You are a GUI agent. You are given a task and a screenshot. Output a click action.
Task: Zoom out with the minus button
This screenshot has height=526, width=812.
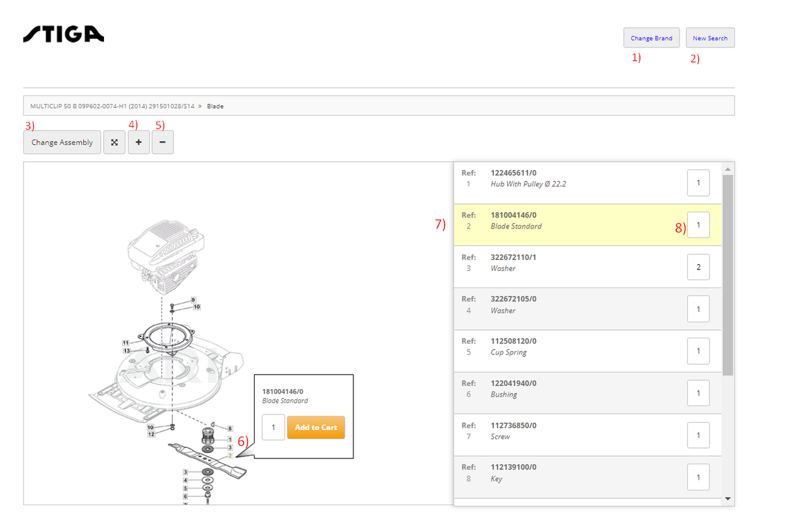click(162, 143)
